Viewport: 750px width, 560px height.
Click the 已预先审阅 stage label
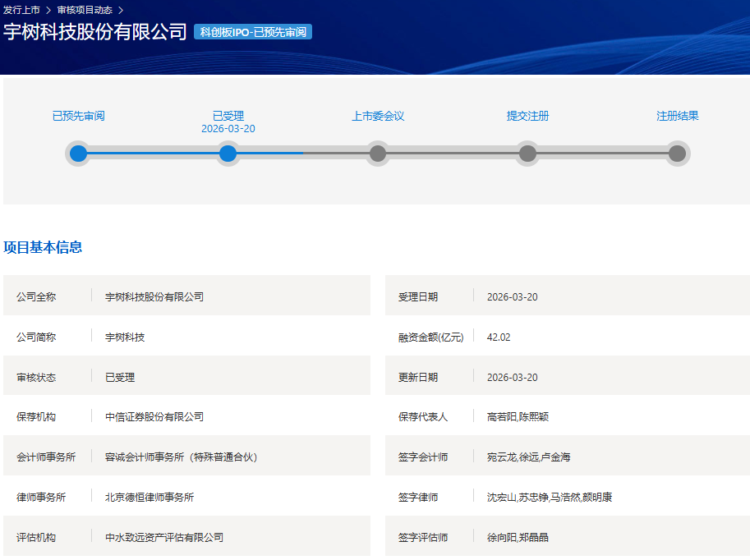[78, 116]
